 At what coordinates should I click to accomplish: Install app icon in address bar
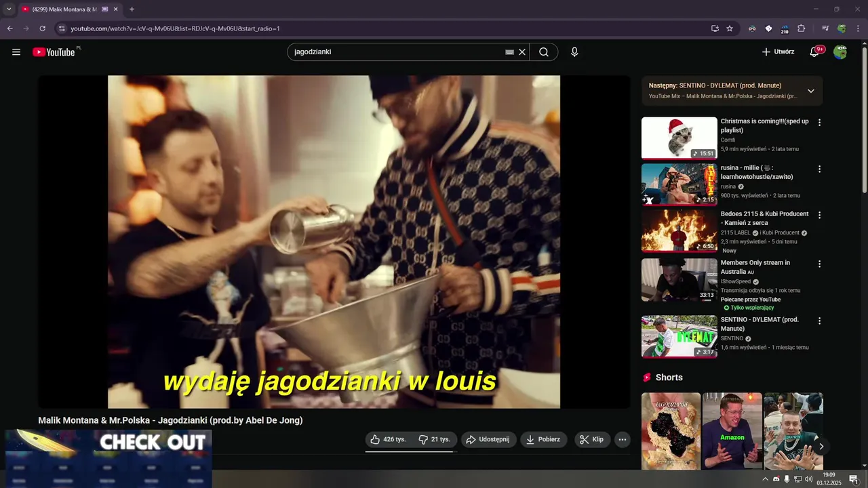[x=715, y=28]
